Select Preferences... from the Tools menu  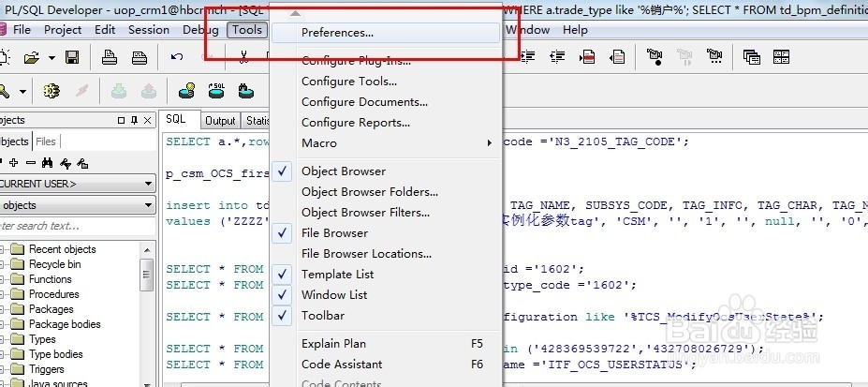[385, 33]
